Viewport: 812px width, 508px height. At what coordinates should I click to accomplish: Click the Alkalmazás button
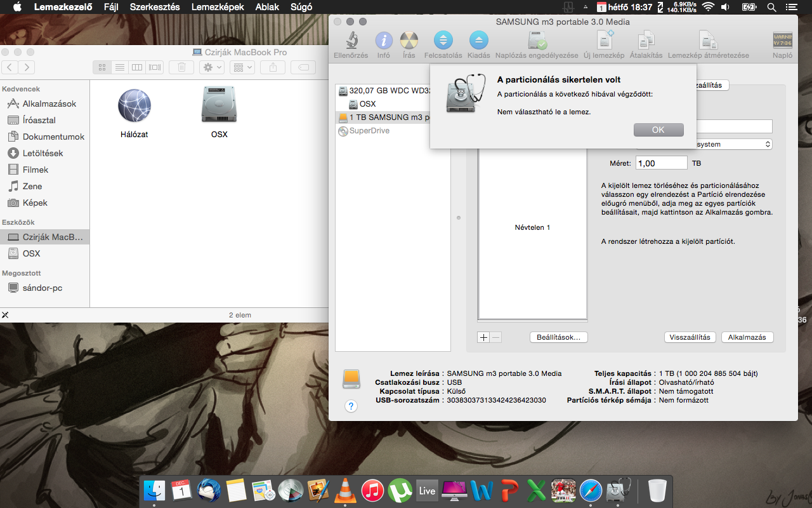[x=747, y=337]
